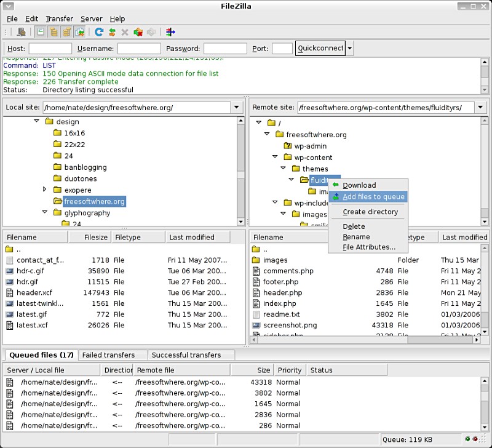Click the remote file list horizontal scrollbar
This screenshot has width=492, height=448.
coord(365,340)
